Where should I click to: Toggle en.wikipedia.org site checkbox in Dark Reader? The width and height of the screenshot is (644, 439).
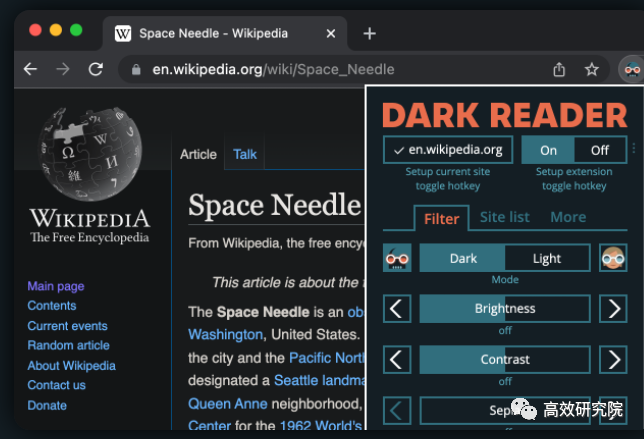click(448, 150)
